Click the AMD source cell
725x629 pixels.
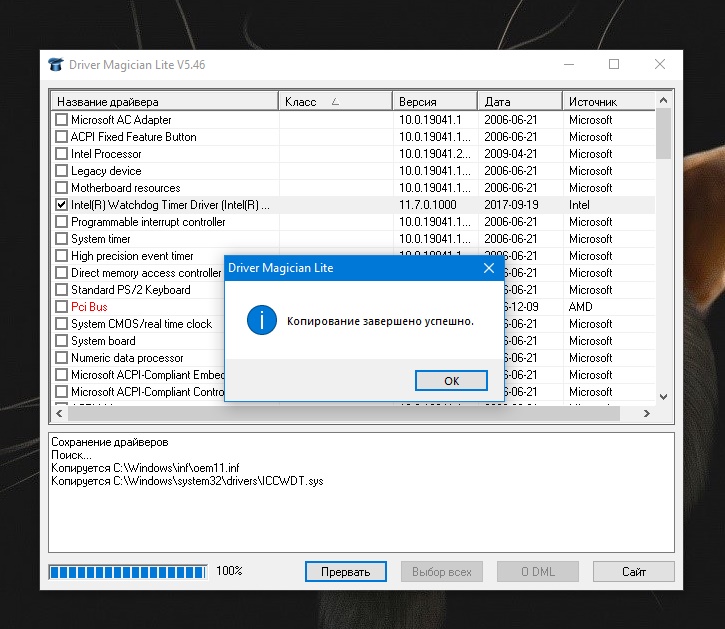coord(581,307)
